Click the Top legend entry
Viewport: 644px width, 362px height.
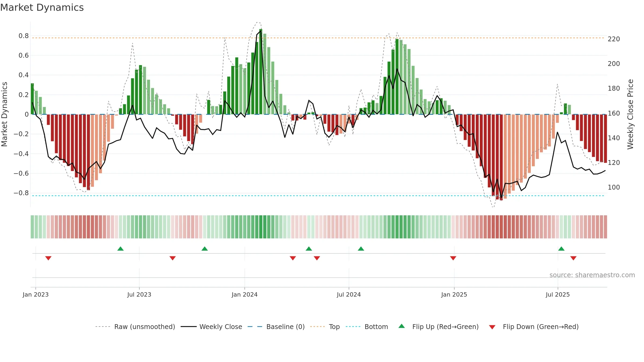coord(325,327)
